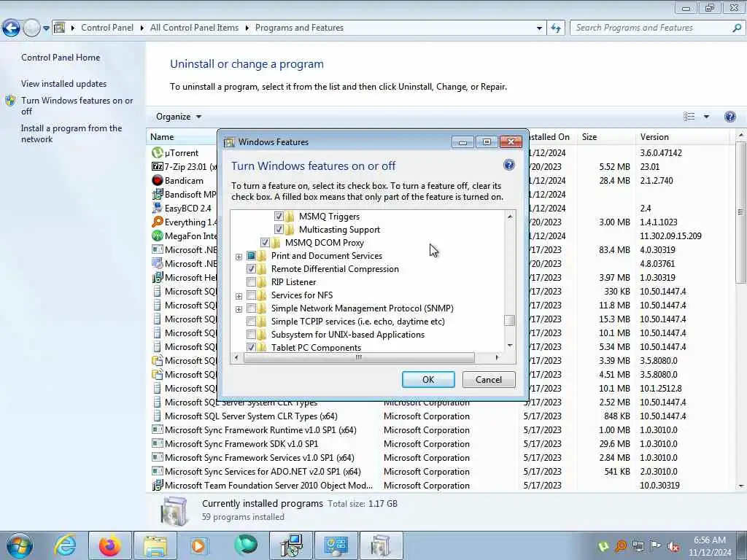Sort list by Size column header
Viewport: 747px width, 560px height.
pyautogui.click(x=605, y=136)
